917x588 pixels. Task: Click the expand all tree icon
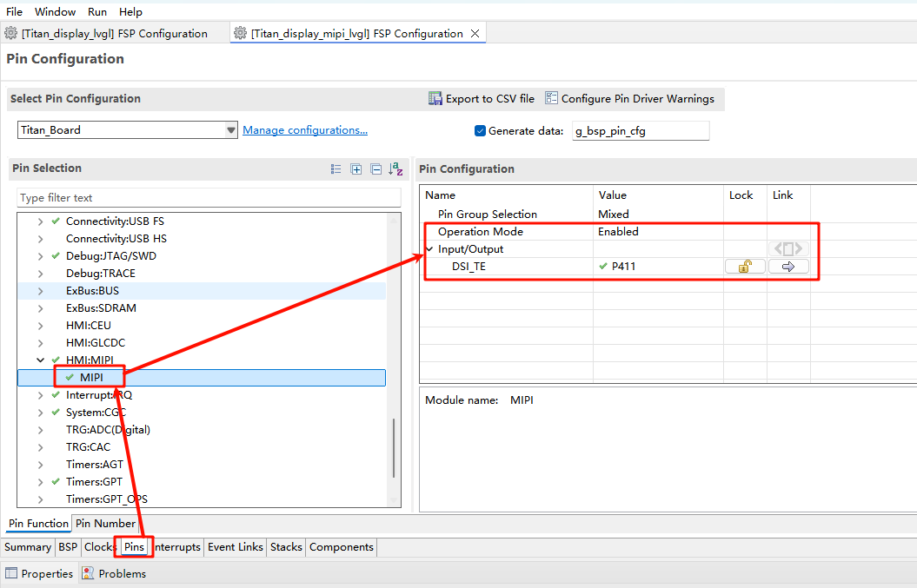click(x=356, y=169)
